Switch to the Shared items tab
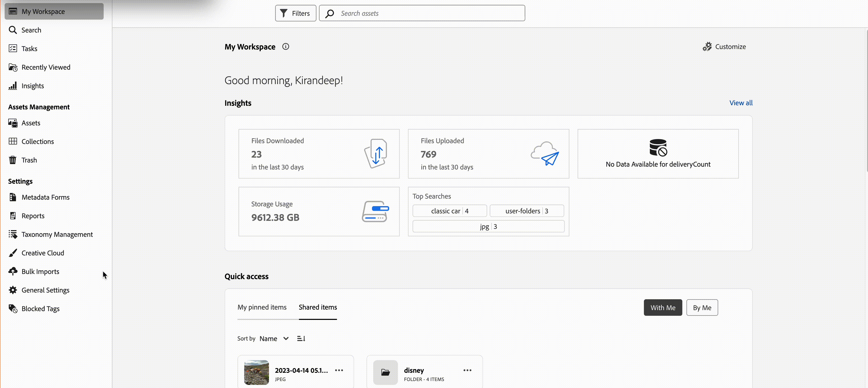868x388 pixels. coord(318,307)
